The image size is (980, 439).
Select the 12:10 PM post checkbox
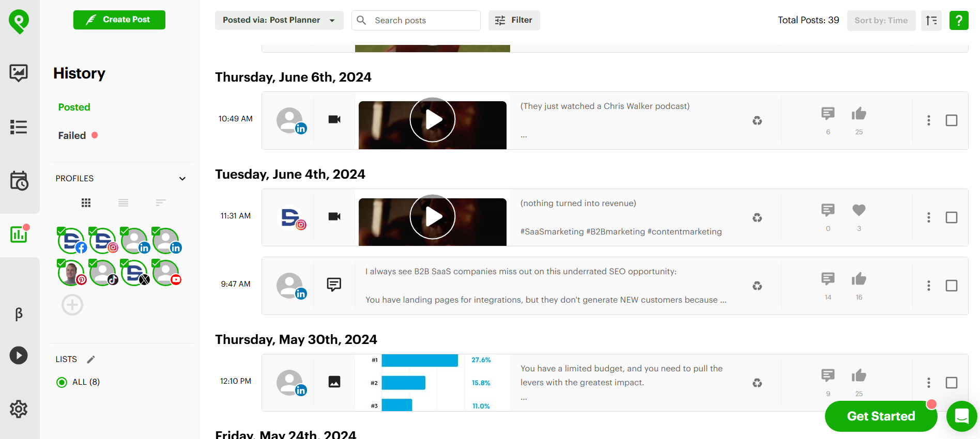pyautogui.click(x=952, y=383)
